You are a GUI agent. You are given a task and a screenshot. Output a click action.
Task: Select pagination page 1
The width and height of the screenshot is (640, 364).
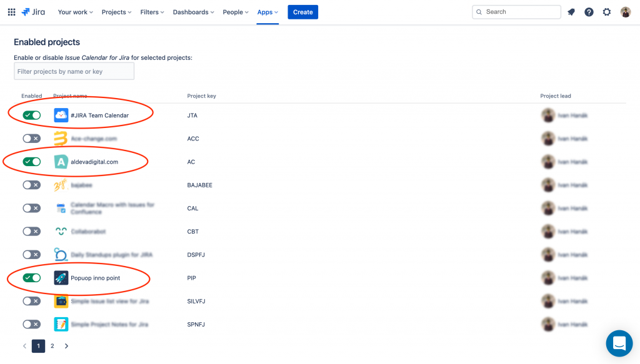pos(38,346)
